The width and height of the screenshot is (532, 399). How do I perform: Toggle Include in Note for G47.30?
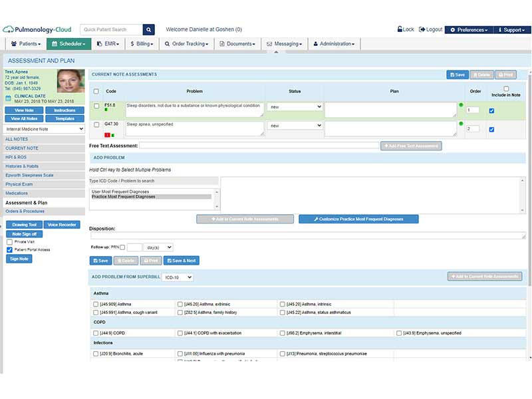click(x=491, y=129)
